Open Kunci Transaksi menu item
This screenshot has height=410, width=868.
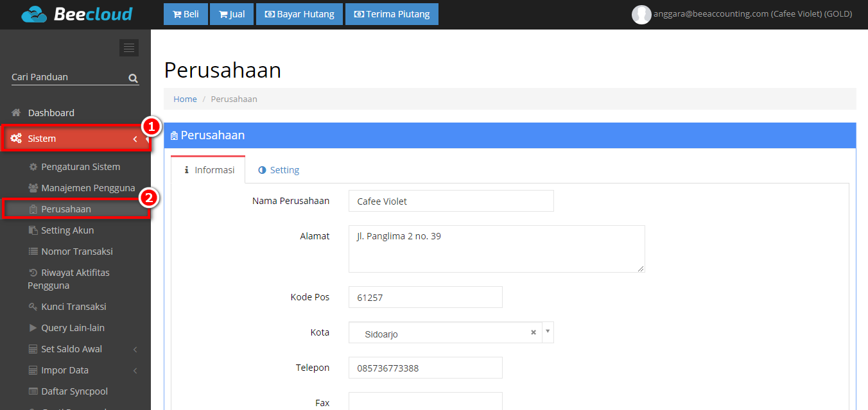pyautogui.click(x=74, y=307)
